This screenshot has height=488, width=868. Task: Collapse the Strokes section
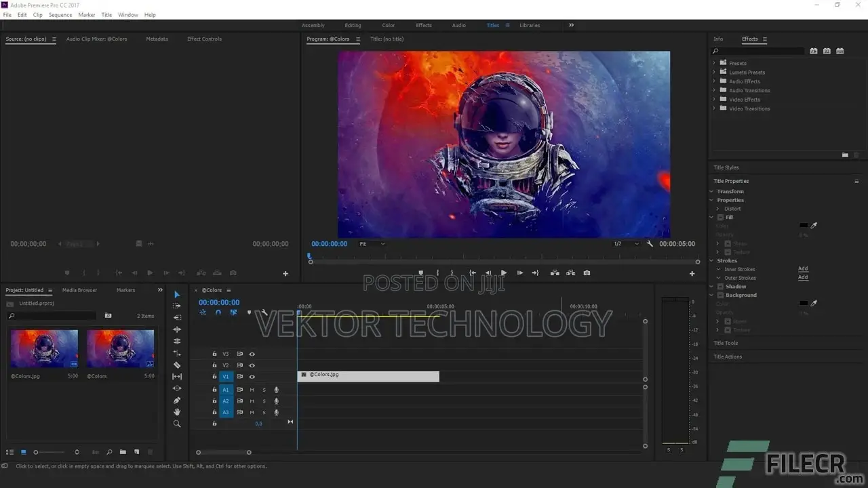pos(711,261)
